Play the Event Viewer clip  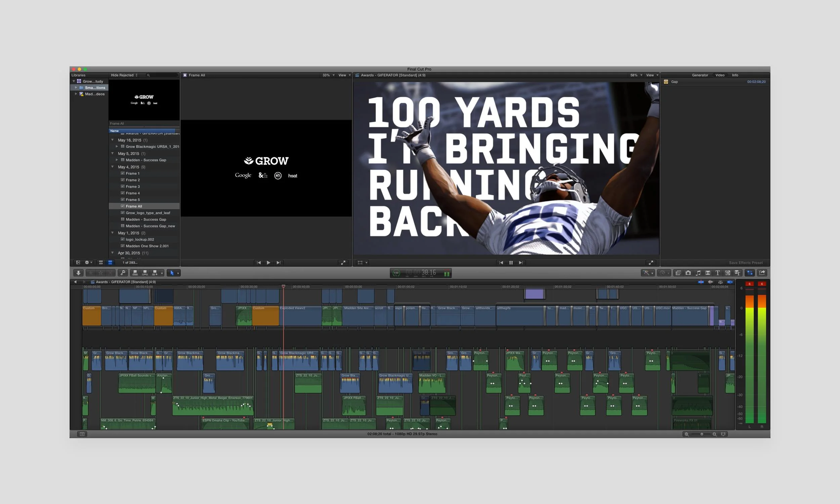(x=268, y=262)
